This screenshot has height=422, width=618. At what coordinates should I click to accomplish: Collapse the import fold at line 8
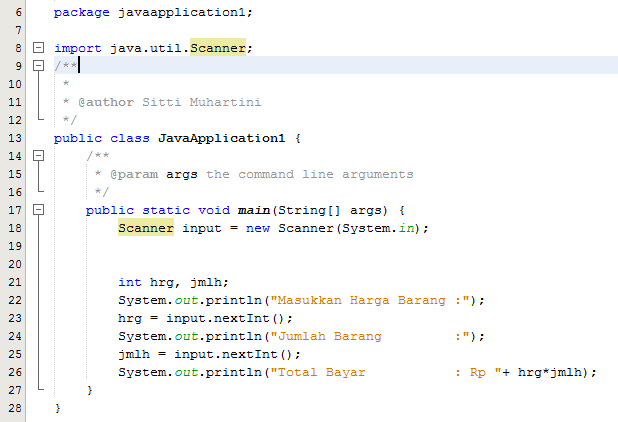point(38,48)
